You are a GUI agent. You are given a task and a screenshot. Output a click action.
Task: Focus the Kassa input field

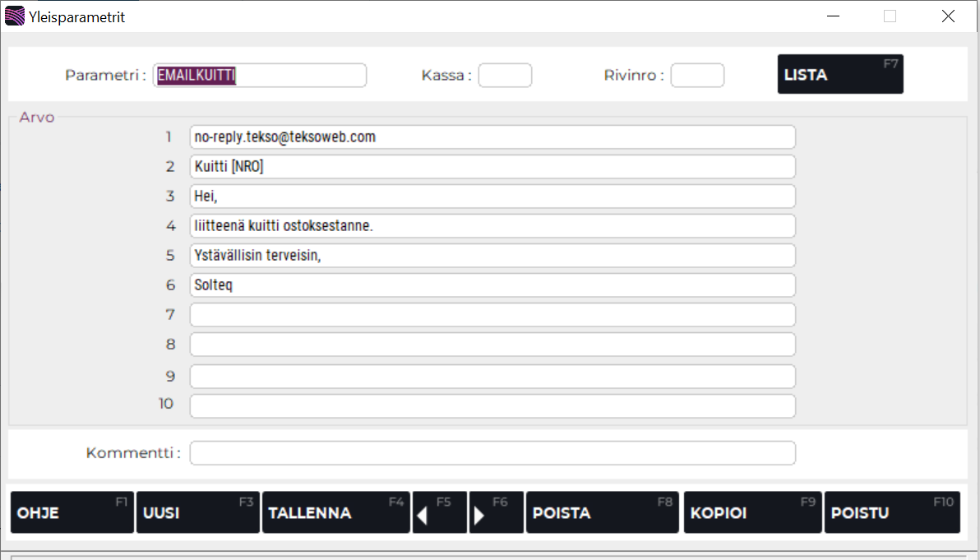[505, 76]
